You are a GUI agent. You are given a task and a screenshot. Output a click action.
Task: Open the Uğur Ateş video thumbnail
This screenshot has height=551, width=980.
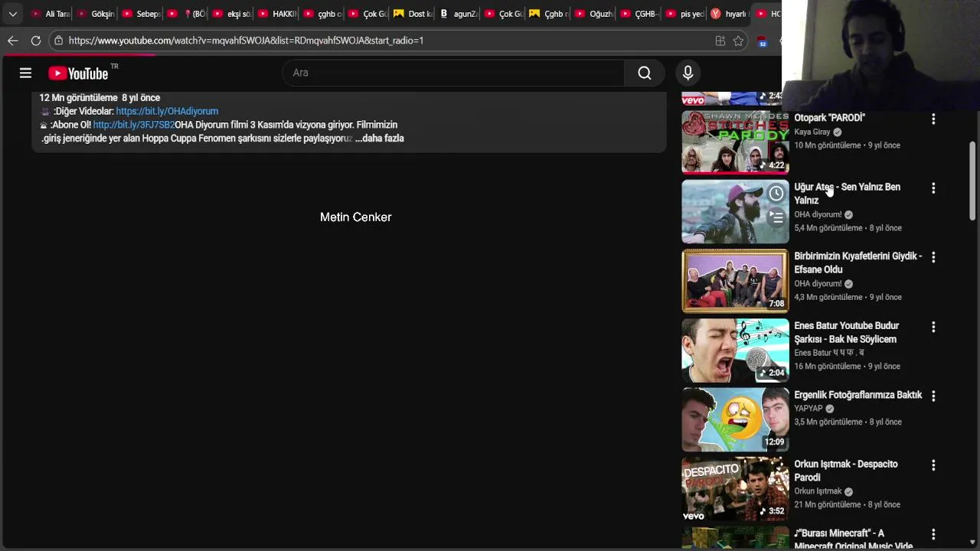tap(735, 211)
